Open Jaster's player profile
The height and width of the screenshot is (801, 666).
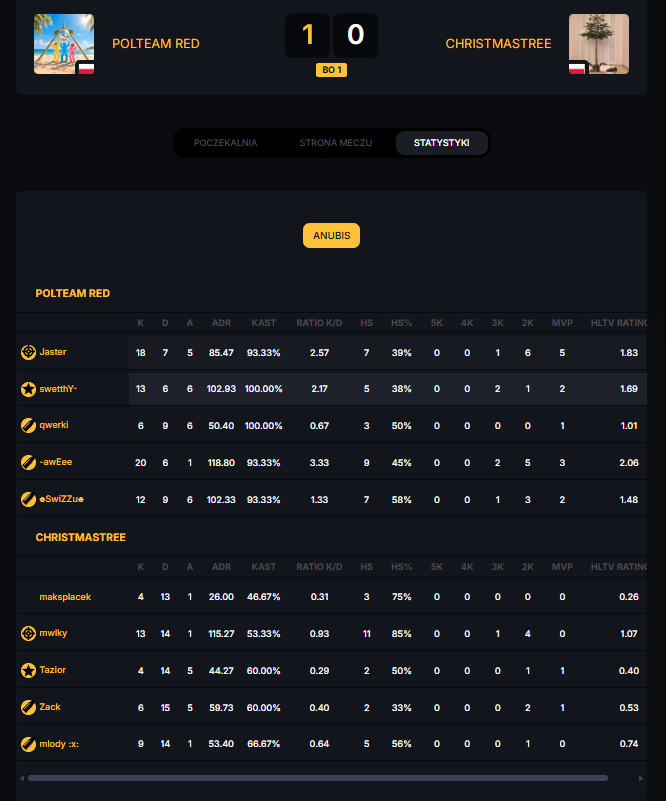click(x=53, y=352)
